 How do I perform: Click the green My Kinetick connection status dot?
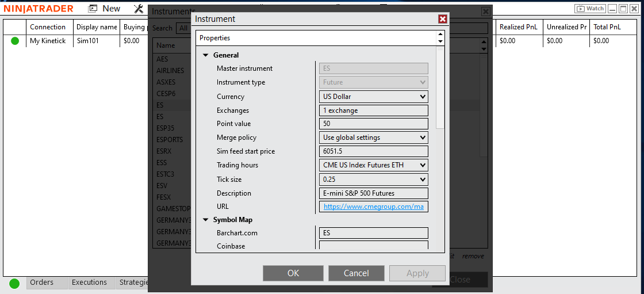click(x=15, y=41)
